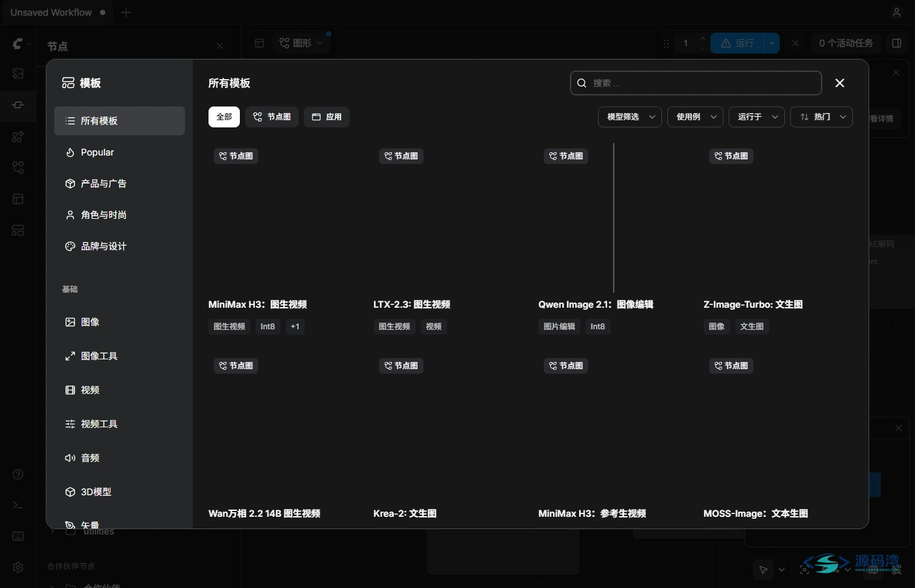This screenshot has height=588, width=915.
Task: Add a new workflow tab
Action: [126, 12]
